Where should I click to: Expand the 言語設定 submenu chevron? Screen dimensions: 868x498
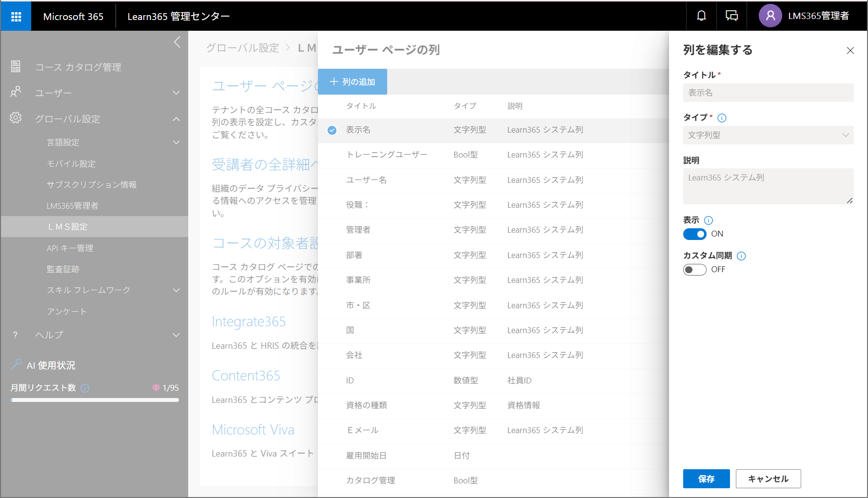pos(176,142)
